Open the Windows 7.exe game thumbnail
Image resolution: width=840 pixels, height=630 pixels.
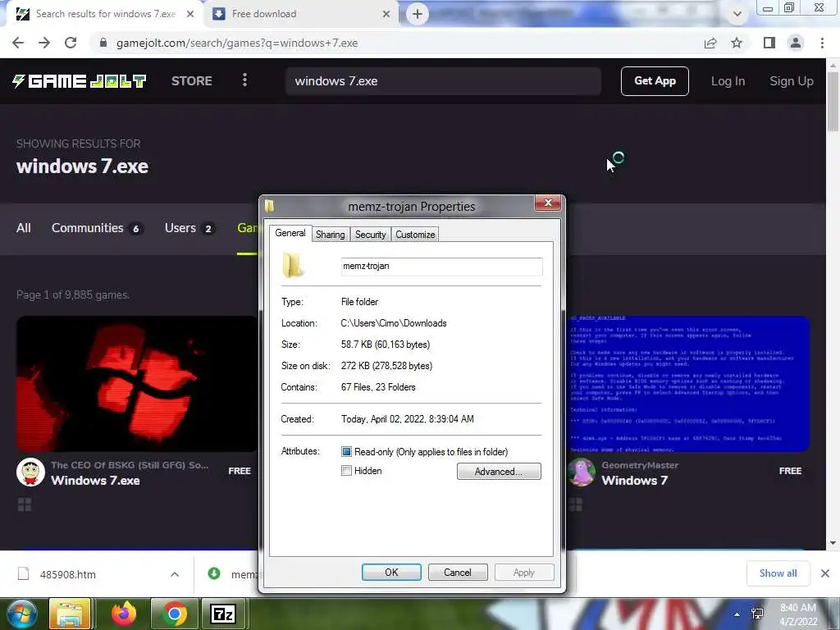137,384
